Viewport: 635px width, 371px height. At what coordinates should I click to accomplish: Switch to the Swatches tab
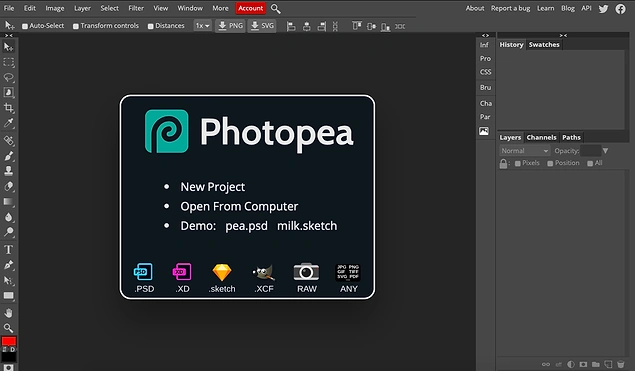(x=544, y=45)
